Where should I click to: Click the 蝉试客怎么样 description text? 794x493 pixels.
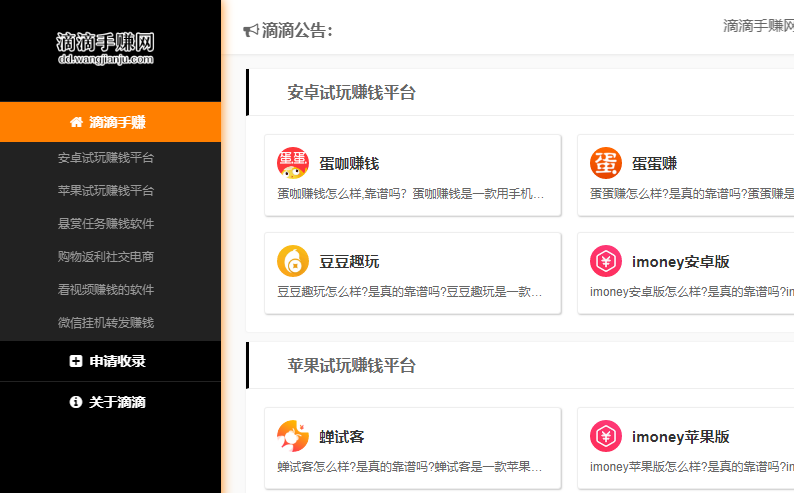(x=409, y=467)
